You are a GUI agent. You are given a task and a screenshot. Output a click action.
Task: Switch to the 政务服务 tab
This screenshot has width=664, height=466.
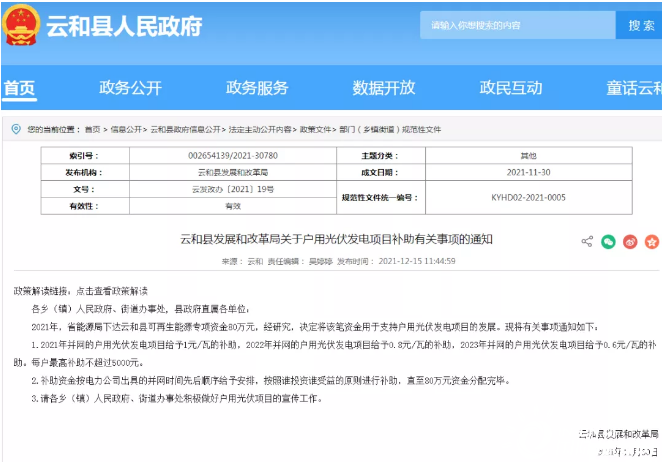click(257, 87)
